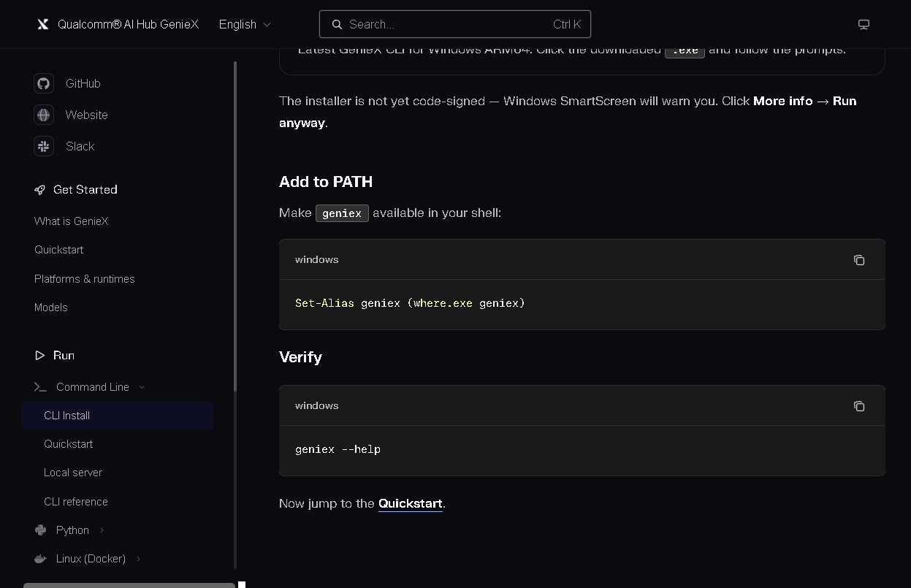Open the Slack icon link
This screenshot has height=588, width=911.
[x=44, y=146]
